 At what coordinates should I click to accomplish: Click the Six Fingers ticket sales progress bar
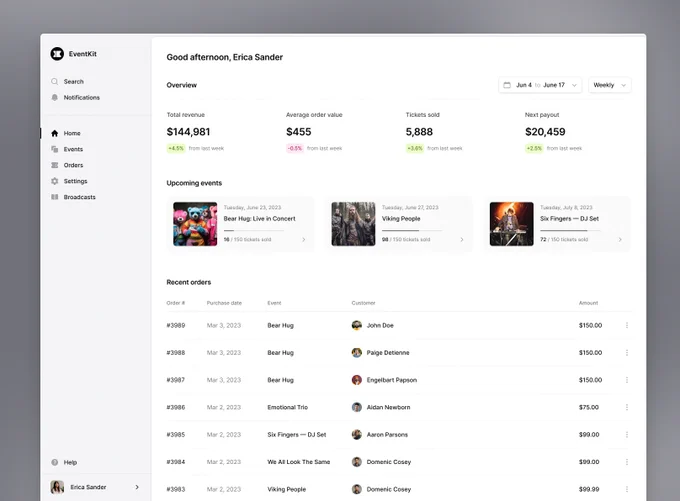pyautogui.click(x=570, y=230)
